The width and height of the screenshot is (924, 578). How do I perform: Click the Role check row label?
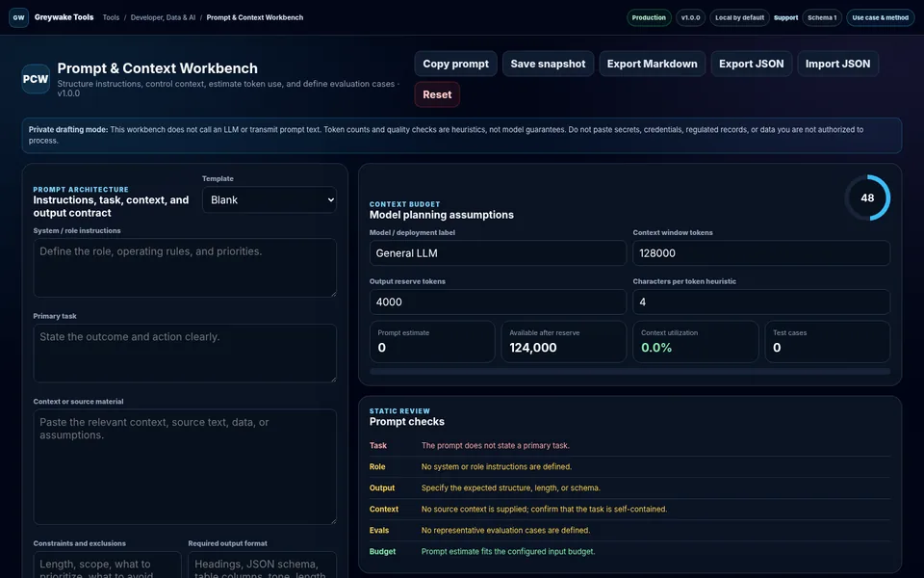click(377, 466)
